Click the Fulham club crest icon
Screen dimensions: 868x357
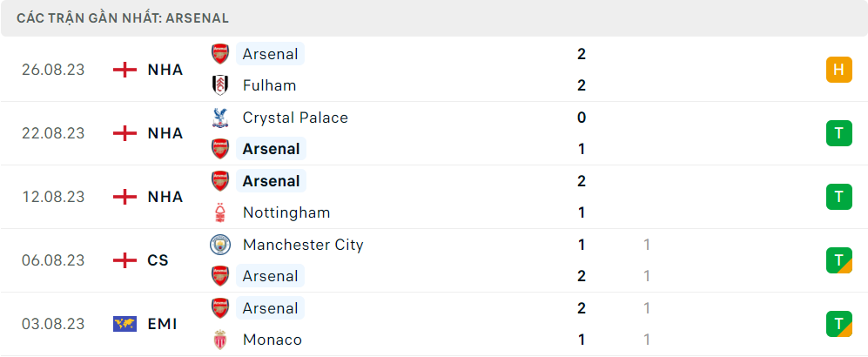coord(219,86)
